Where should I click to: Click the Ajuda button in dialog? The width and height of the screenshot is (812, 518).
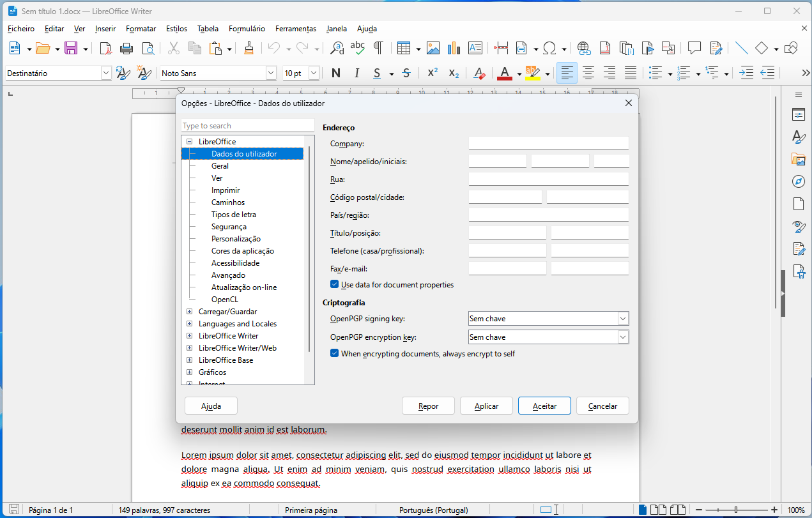211,406
